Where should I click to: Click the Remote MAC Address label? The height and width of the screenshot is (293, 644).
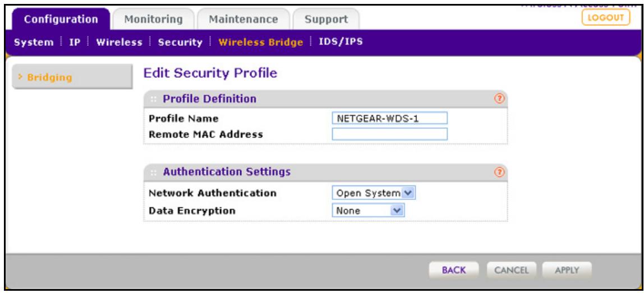205,134
